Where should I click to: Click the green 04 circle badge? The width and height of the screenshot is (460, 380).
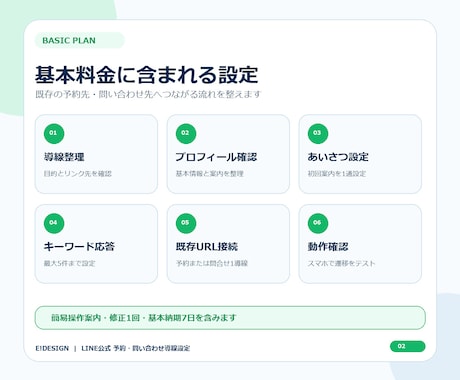click(x=54, y=223)
